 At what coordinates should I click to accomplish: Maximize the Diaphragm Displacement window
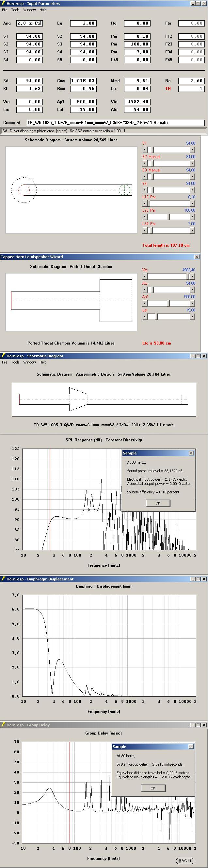198,579
